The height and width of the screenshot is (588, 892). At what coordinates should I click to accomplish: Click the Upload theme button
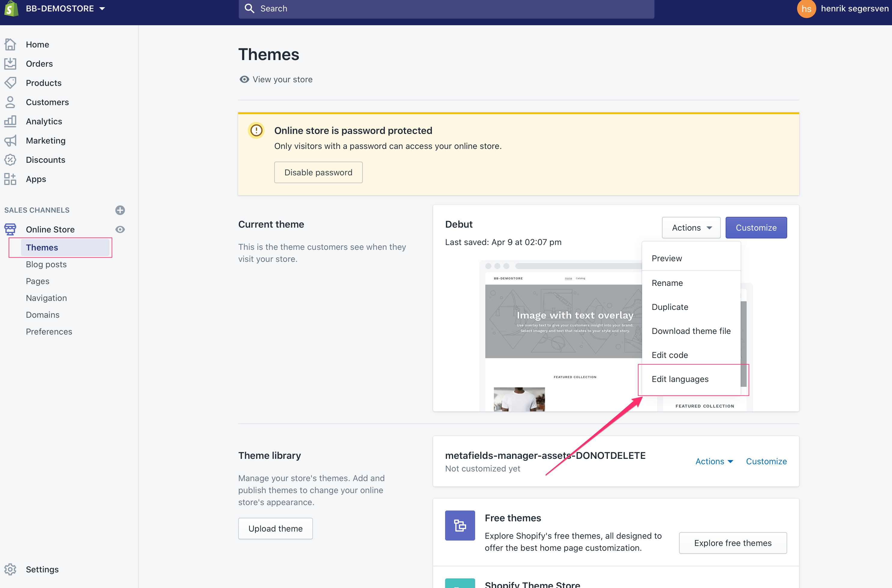(275, 528)
